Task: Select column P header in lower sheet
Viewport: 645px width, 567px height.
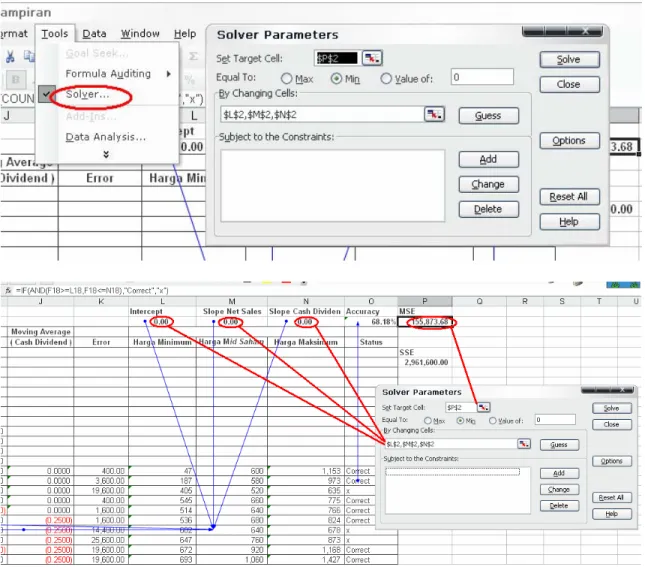Action: coord(425,301)
